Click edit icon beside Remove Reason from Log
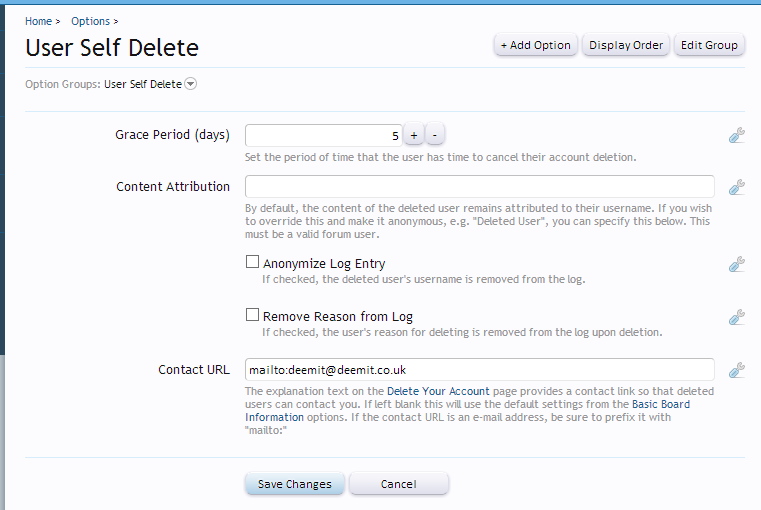The height and width of the screenshot is (510, 761). point(736,317)
